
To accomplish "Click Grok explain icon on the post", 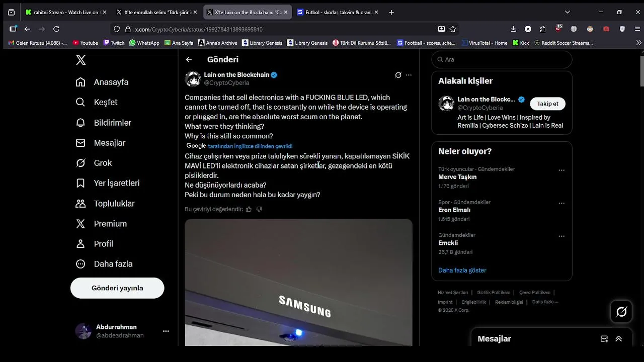I will click(398, 75).
